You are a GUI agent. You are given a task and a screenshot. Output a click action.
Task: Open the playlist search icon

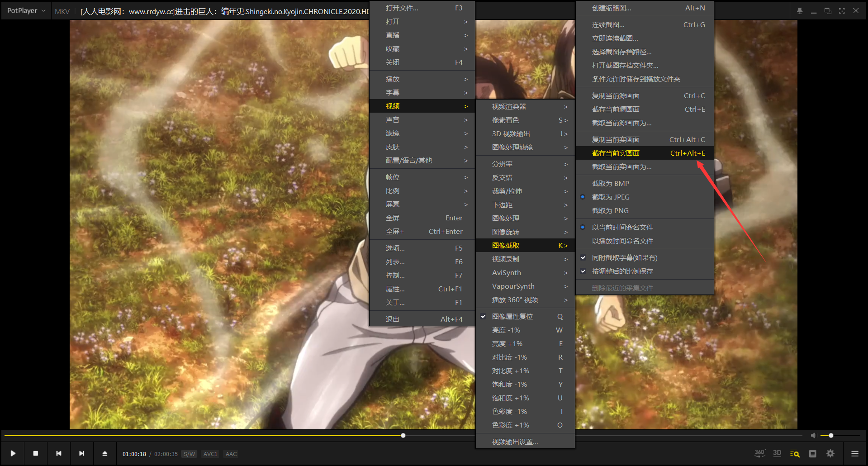coord(795,453)
